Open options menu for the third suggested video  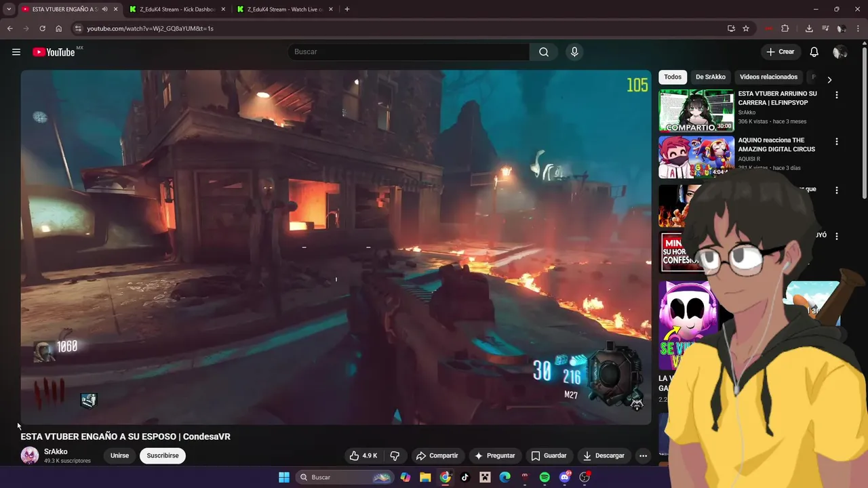click(836, 190)
